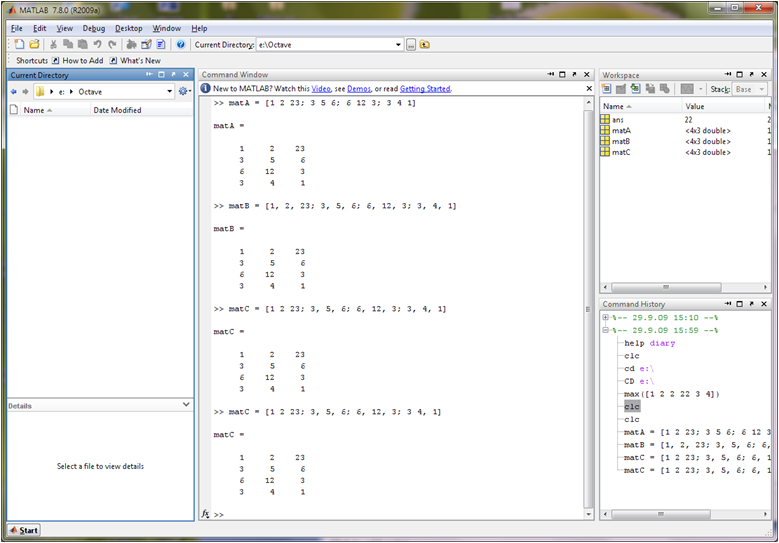Screen dimensions: 779x543
Task: Open the View menu
Action: point(65,28)
